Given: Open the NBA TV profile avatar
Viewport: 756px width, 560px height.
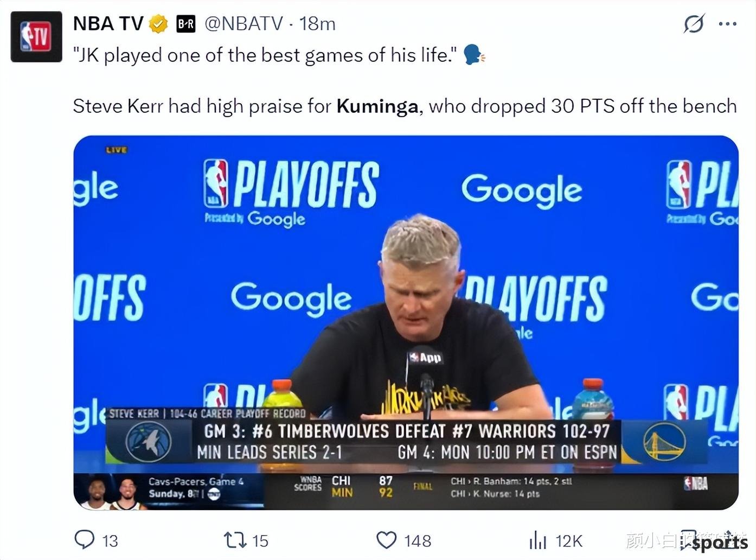Looking at the screenshot, I should 36,36.
